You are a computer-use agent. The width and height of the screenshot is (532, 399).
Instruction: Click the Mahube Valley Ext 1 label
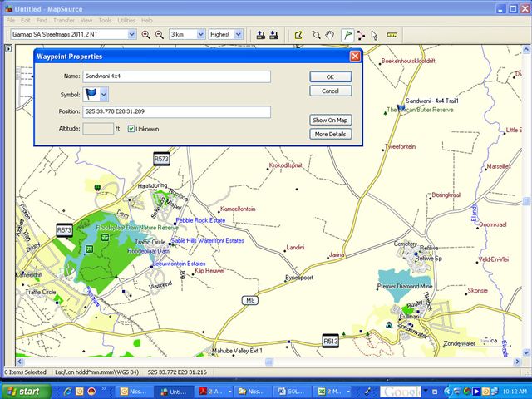pyautogui.click(x=237, y=351)
